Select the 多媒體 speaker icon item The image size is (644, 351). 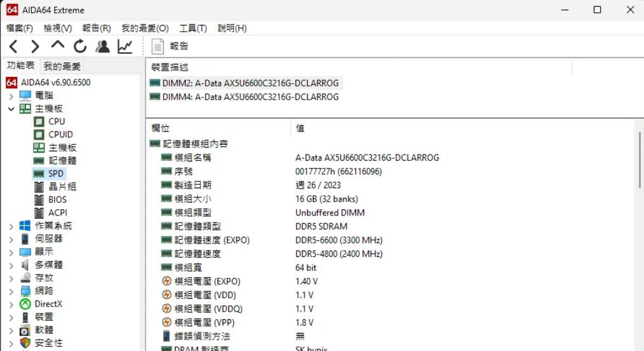[x=25, y=265]
